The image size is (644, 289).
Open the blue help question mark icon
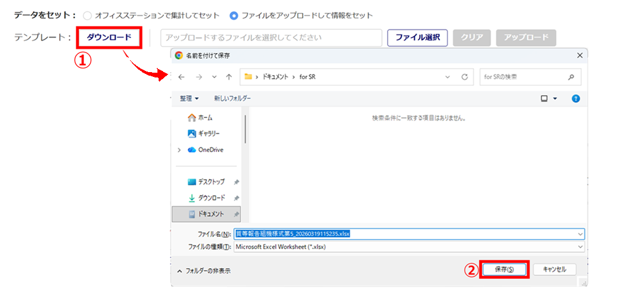575,98
